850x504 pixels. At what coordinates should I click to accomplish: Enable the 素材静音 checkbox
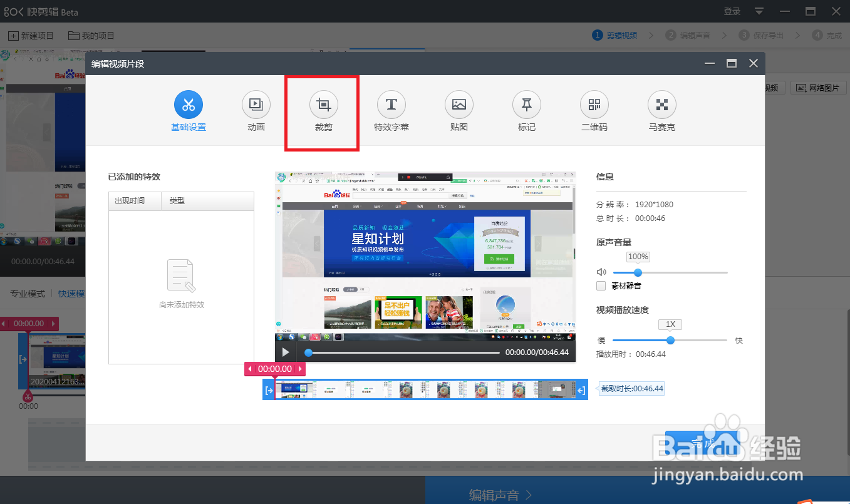coord(601,285)
